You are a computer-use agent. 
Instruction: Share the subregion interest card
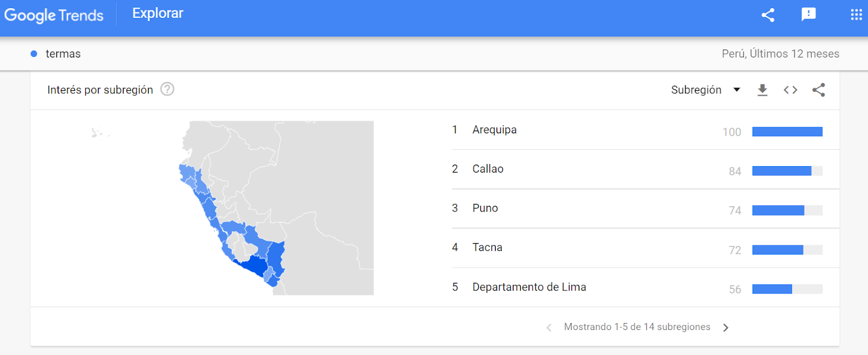coord(819,90)
